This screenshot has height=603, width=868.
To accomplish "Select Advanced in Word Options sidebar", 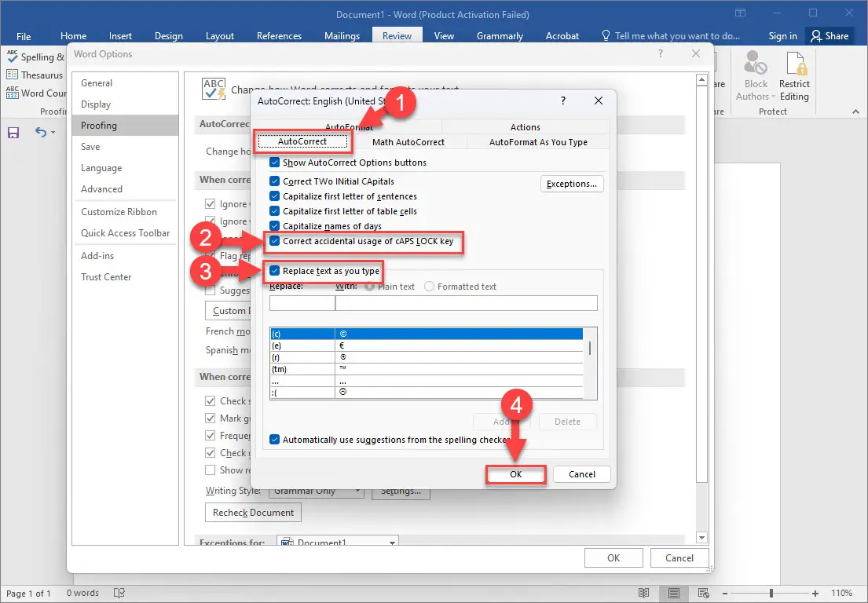I will point(102,189).
